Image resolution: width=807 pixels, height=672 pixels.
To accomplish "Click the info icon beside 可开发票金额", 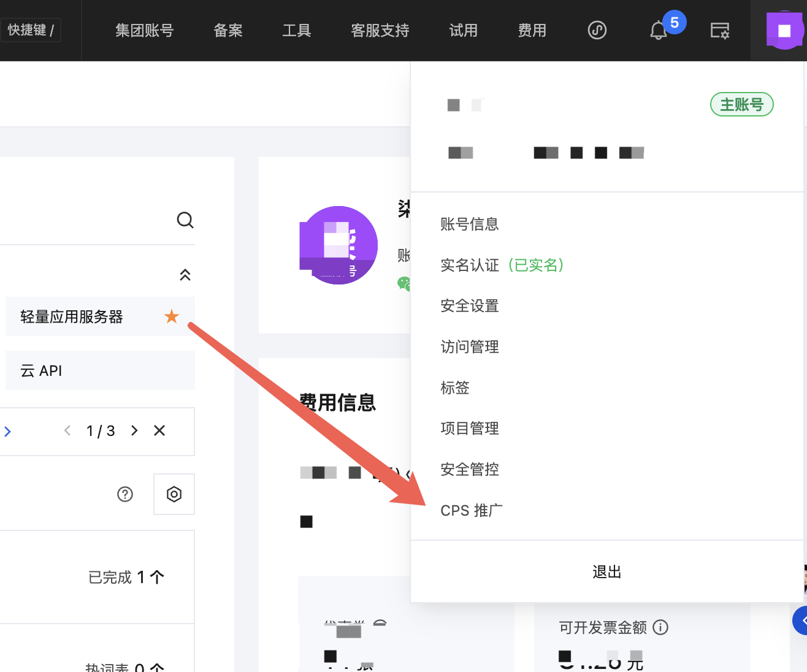I will (x=660, y=627).
